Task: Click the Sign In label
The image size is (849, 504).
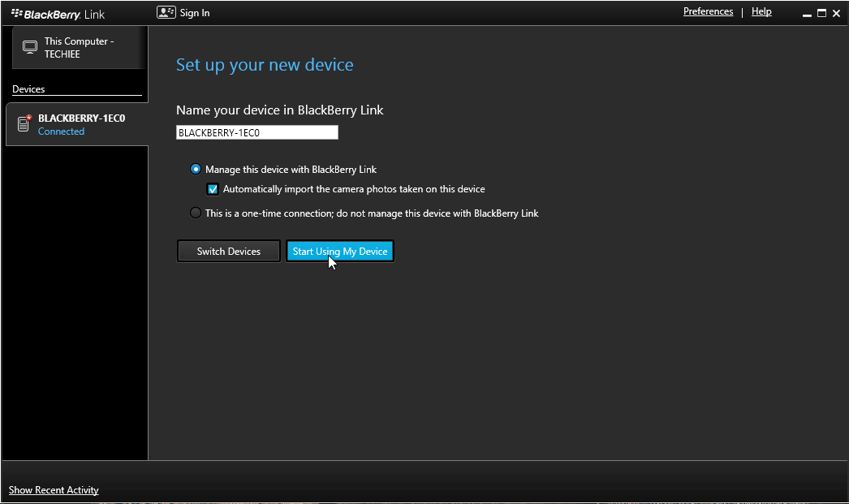Action: coord(193,12)
